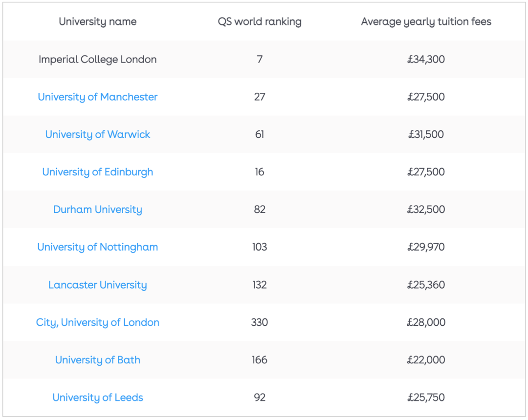Open the University of Manchester link
528x420 pixels.
pos(97,97)
